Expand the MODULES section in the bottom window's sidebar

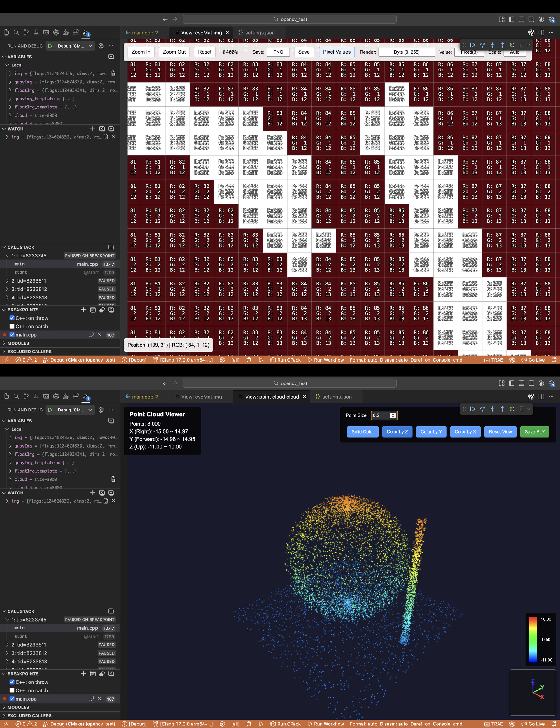18,707
